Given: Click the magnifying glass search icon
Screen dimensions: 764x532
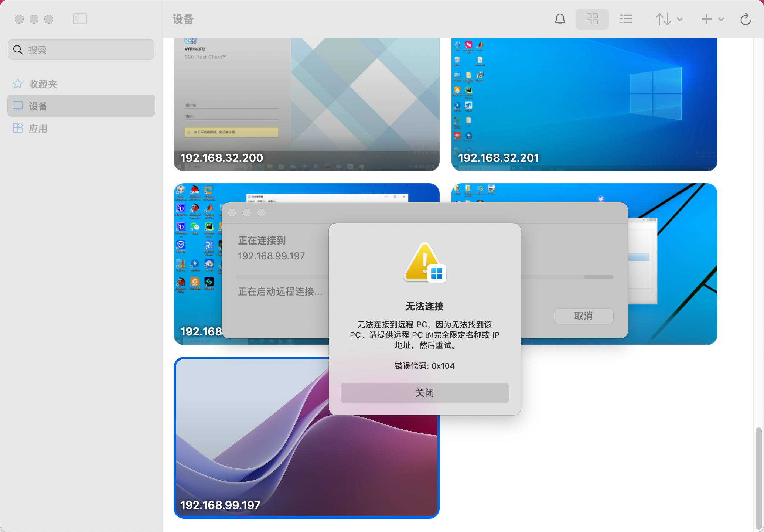Looking at the screenshot, I should coord(18,50).
